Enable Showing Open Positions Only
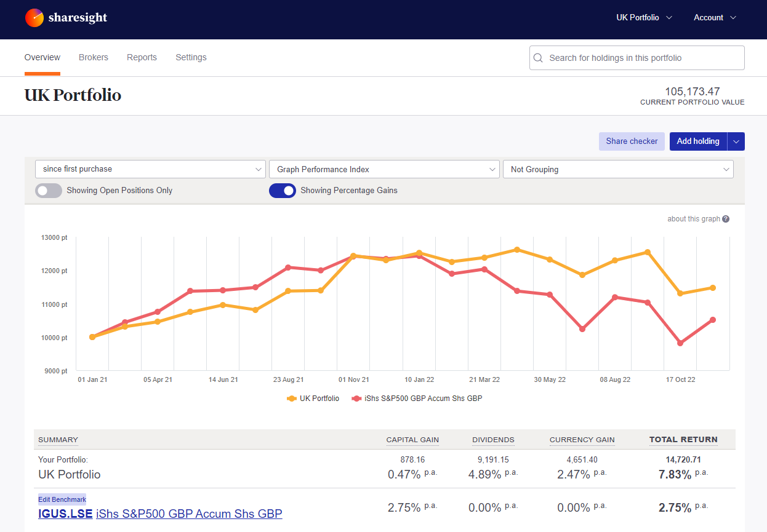This screenshot has height=532, width=767. tap(48, 191)
